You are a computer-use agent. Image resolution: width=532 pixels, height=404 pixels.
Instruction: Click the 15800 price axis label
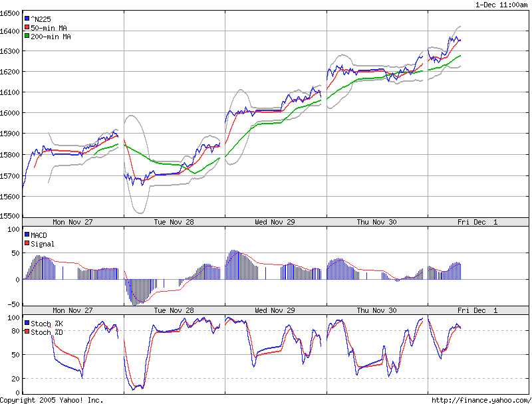click(10, 155)
